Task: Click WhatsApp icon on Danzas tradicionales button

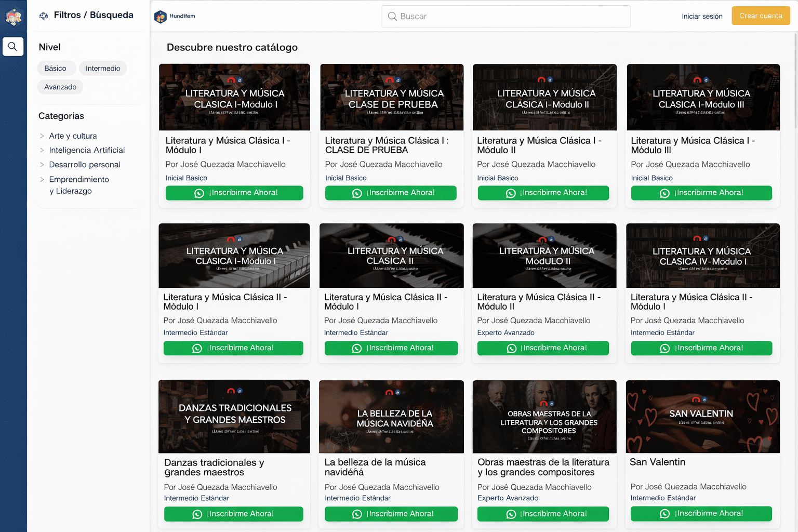Action: (197, 514)
